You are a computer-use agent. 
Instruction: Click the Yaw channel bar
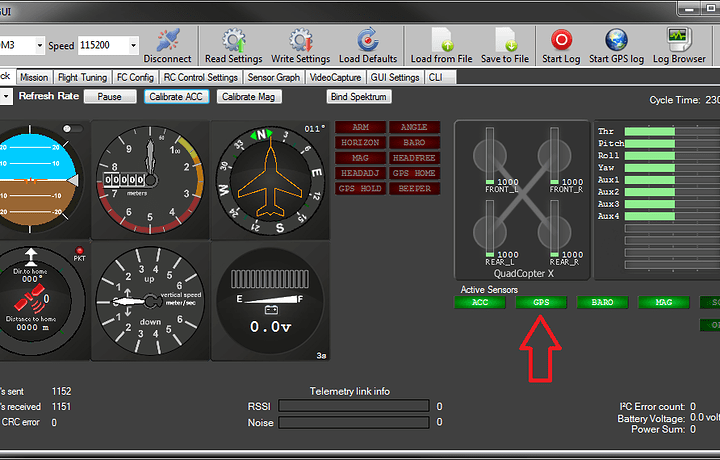(x=672, y=168)
